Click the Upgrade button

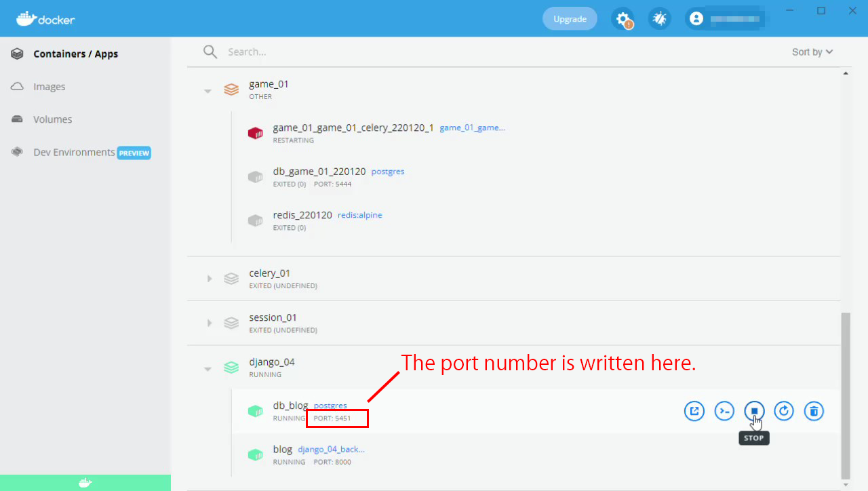(570, 19)
